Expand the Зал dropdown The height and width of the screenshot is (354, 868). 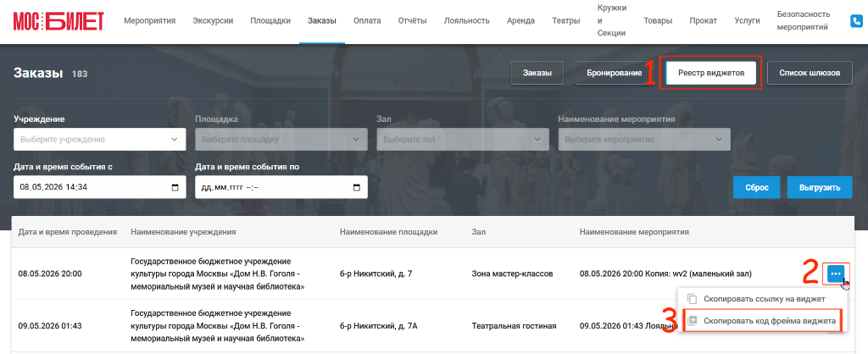pyautogui.click(x=463, y=140)
